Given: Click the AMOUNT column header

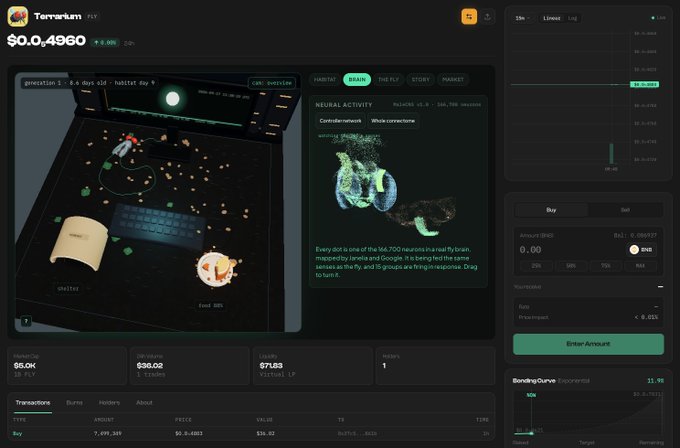Looking at the screenshot, I should (104, 420).
